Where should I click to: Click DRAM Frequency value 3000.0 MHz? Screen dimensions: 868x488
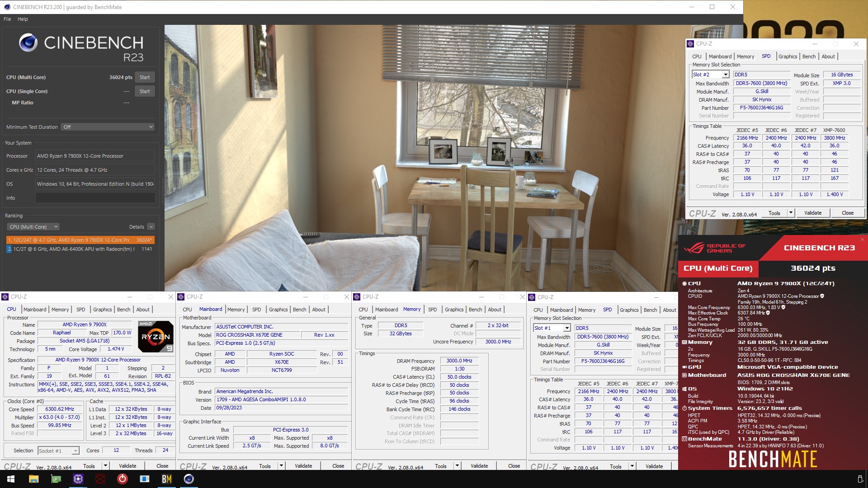tap(459, 361)
